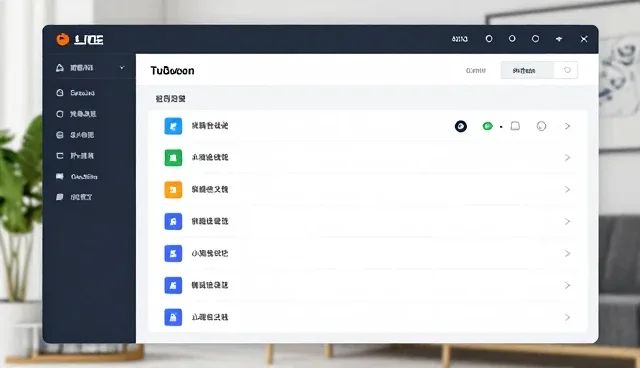Viewport: 640px width, 368px height.
Task: Expand the orange-icon row chevron
Action: pyautogui.click(x=567, y=189)
